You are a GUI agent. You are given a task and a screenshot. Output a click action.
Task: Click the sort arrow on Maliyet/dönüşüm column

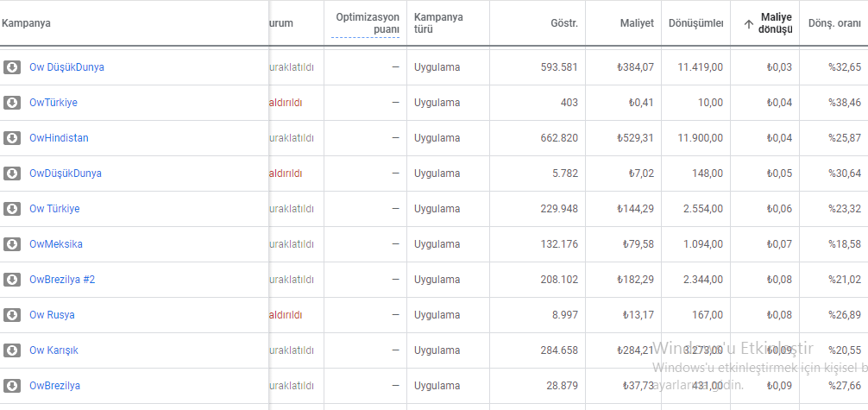(749, 24)
